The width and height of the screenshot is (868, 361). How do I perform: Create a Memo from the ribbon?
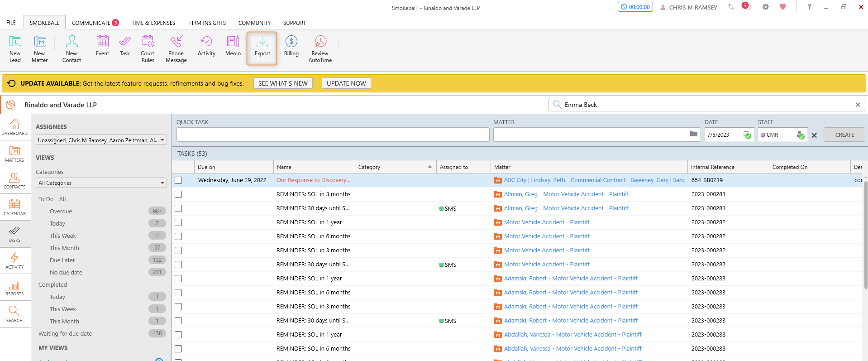pyautogui.click(x=233, y=46)
